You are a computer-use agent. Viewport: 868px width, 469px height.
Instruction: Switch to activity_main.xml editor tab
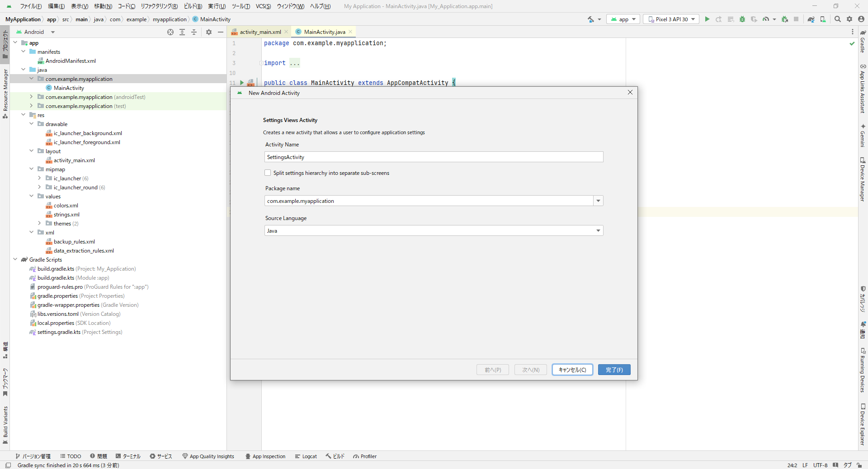260,32
